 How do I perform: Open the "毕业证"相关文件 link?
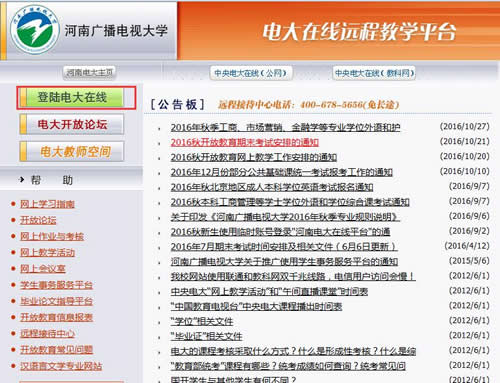[x=206, y=336]
